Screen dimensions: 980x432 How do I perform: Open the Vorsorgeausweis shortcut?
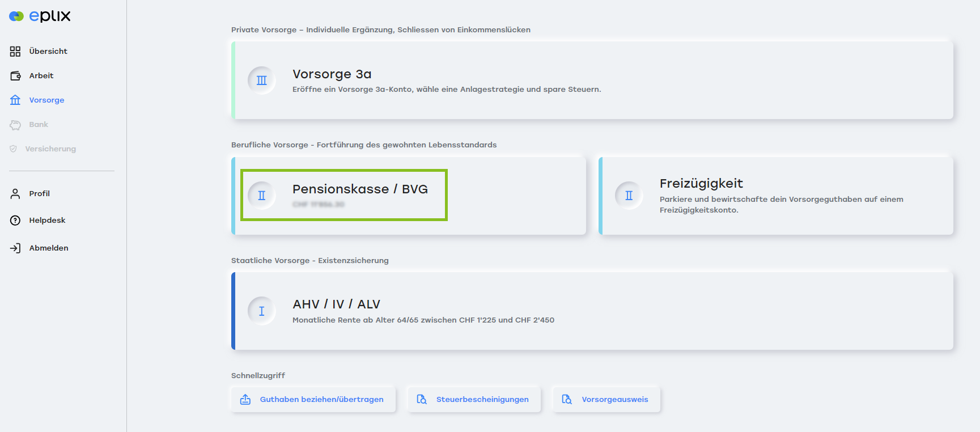pyautogui.click(x=606, y=400)
